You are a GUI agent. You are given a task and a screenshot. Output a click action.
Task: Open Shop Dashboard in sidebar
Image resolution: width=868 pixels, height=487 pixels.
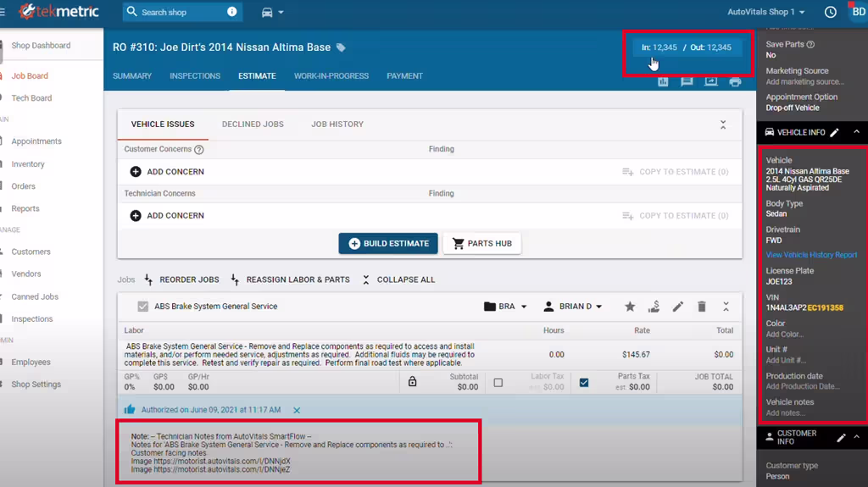coord(41,46)
